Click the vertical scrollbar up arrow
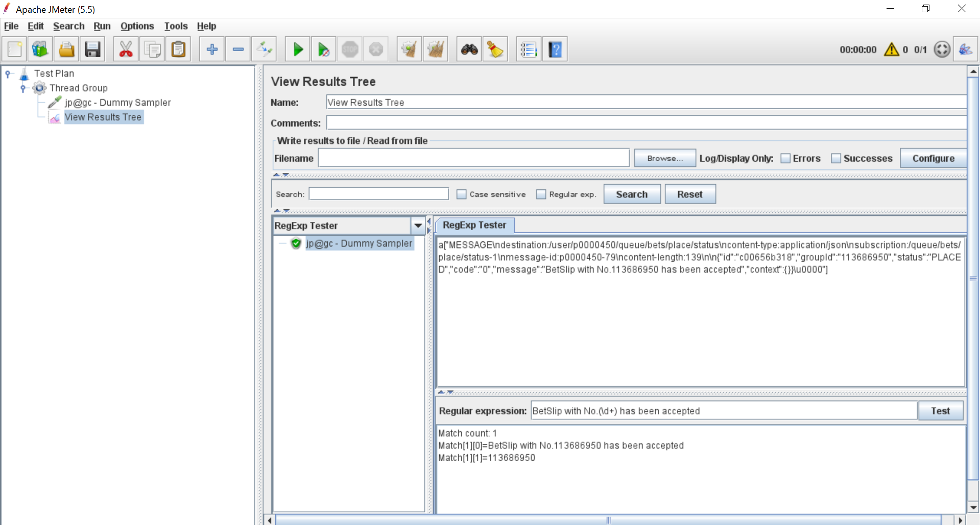Image resolution: width=980 pixels, height=525 pixels. [973, 72]
